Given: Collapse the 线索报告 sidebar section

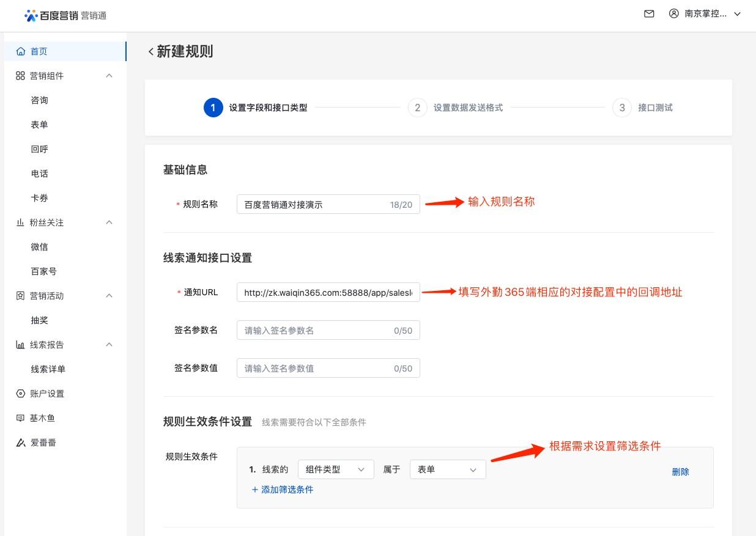Looking at the screenshot, I should (109, 345).
